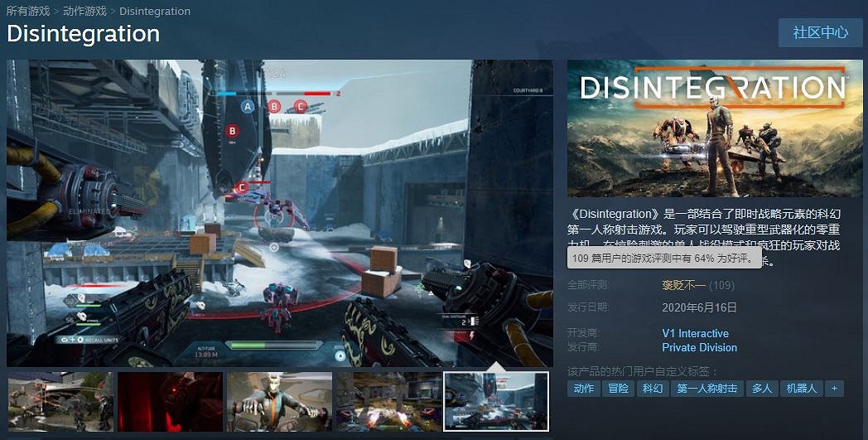Click the large main gameplay screenshot

point(280,213)
